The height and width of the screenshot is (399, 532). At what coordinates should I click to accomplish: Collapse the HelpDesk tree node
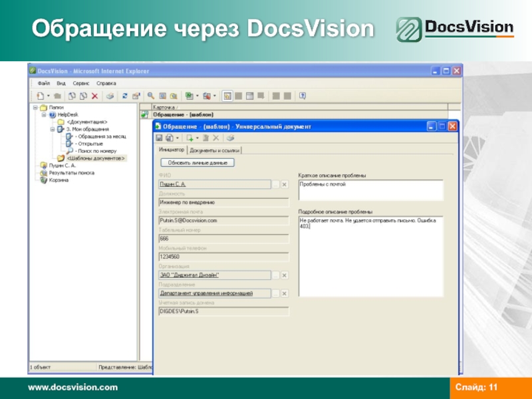(43, 114)
